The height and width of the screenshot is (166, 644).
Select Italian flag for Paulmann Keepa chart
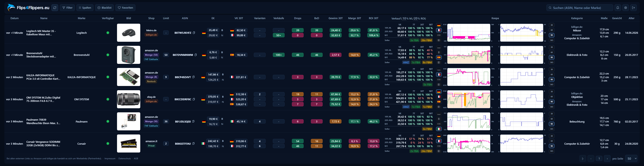439,129
